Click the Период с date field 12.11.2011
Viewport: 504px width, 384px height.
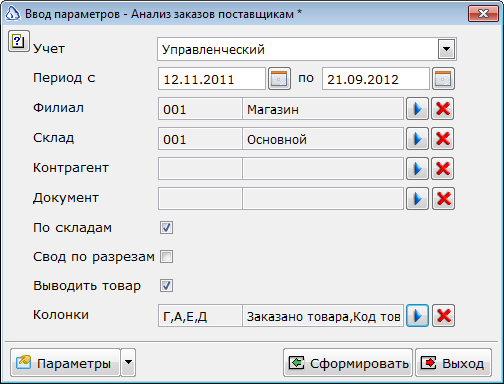[x=212, y=79]
